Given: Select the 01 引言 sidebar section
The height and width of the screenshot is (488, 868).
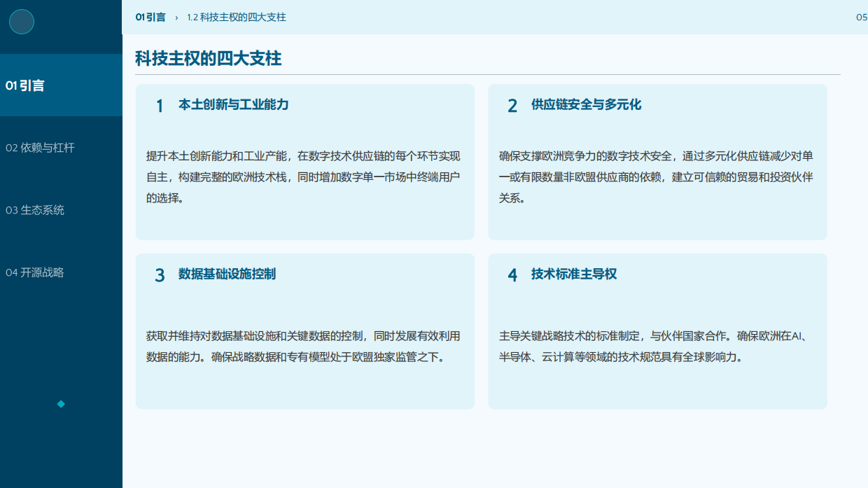Looking at the screenshot, I should 61,85.
